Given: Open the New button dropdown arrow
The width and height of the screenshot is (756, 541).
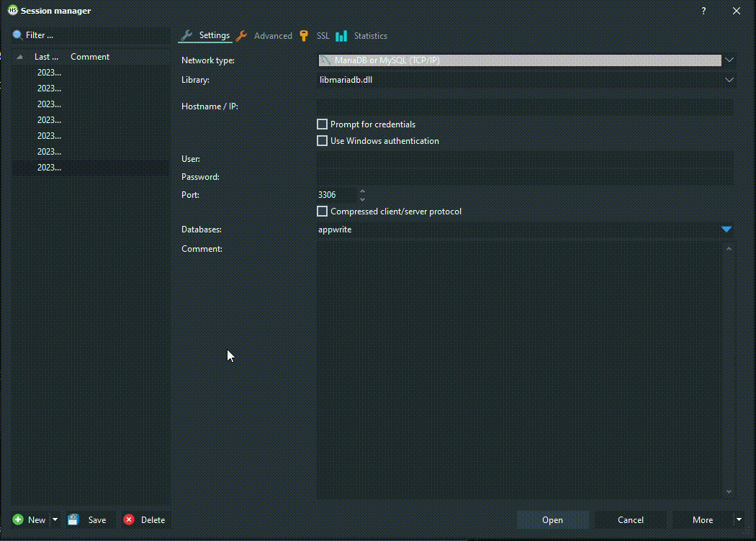Looking at the screenshot, I should (55, 519).
